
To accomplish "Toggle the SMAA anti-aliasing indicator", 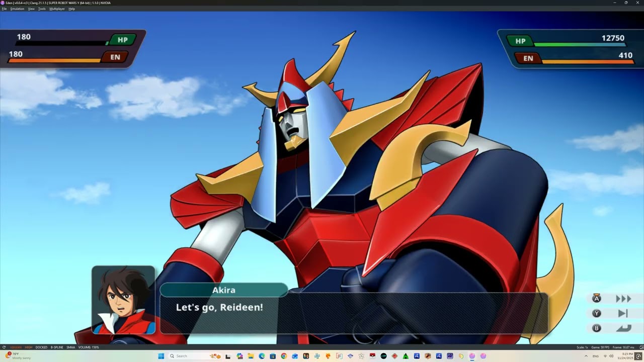I will click(70, 347).
